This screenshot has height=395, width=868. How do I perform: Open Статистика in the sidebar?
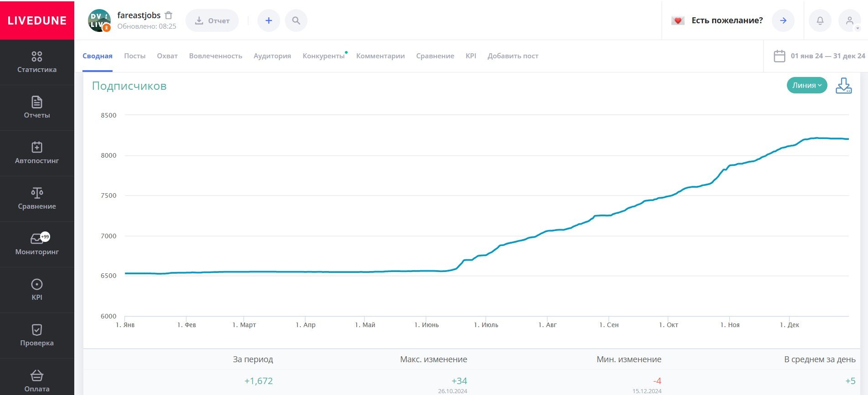(37, 62)
